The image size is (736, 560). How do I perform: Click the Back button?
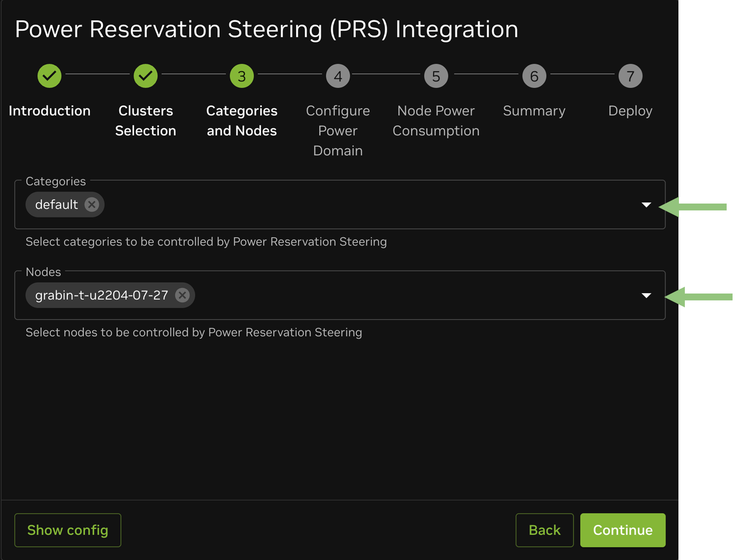544,530
